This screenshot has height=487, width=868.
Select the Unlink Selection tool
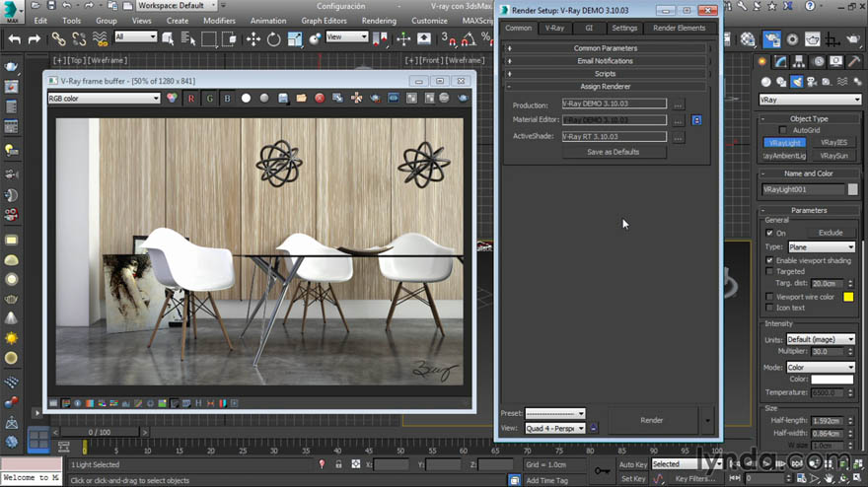(79, 38)
